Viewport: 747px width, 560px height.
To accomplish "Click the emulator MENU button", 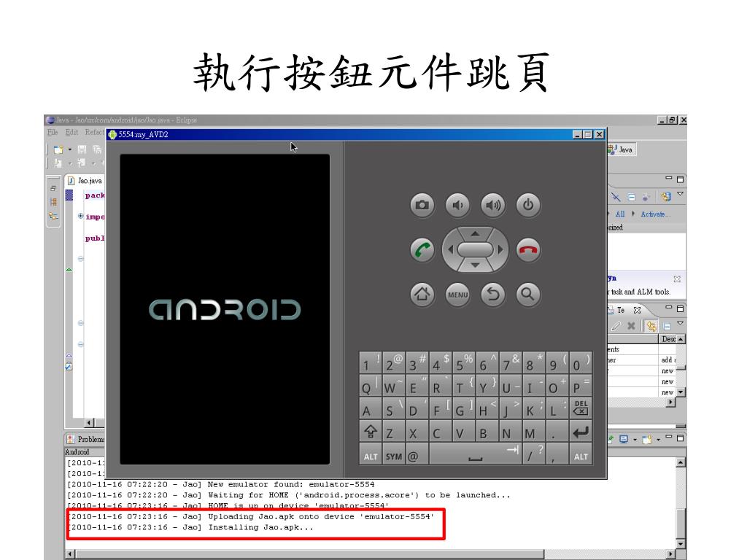I will [x=457, y=295].
